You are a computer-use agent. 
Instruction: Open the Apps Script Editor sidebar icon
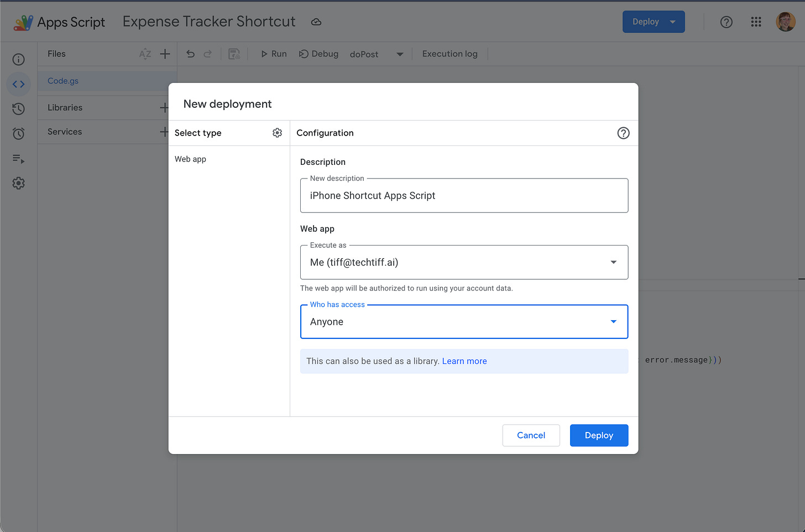tap(18, 84)
